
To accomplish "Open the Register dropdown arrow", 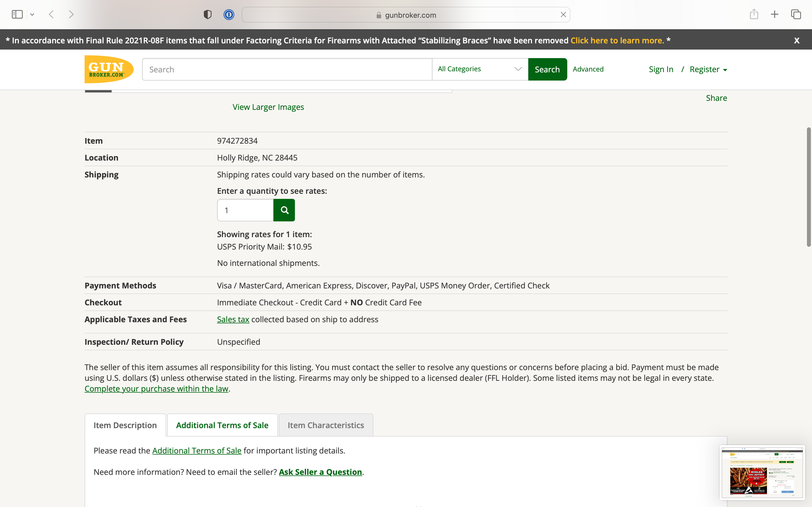I will 725,70.
